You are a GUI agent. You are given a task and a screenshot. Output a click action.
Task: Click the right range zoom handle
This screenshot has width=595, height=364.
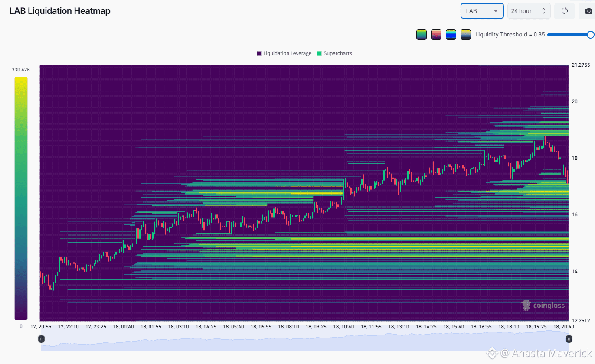[569, 339]
